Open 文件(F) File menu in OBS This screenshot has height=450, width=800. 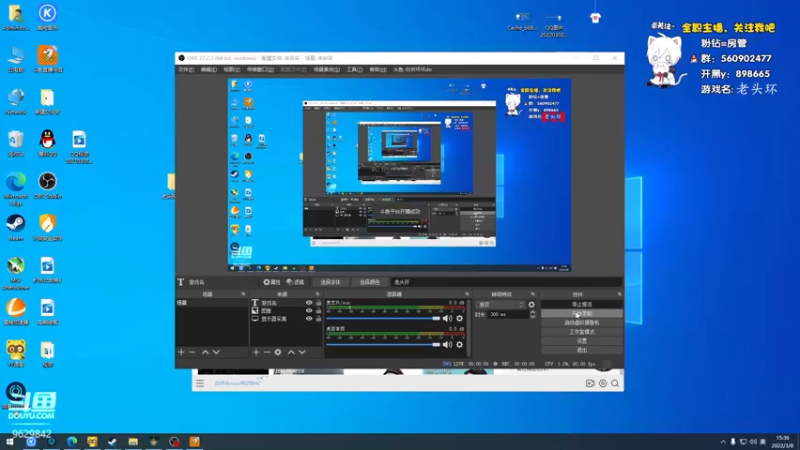click(186, 69)
